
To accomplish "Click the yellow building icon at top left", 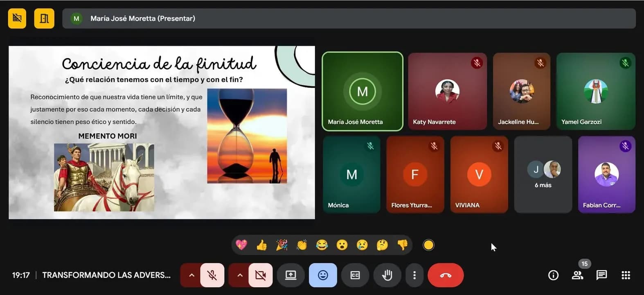I will point(44,18).
